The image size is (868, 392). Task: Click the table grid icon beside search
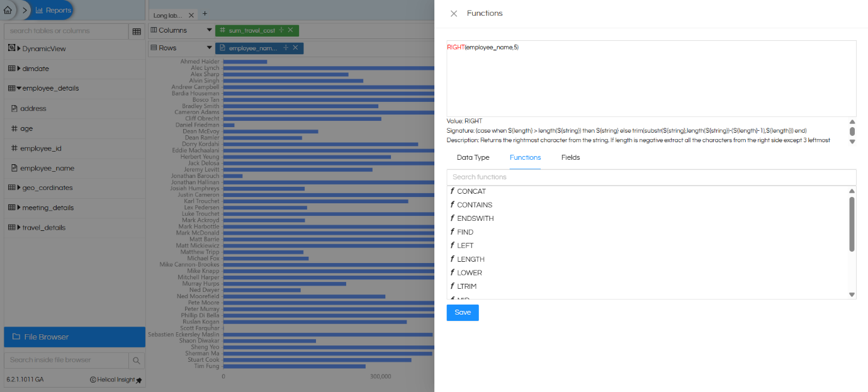[x=137, y=31]
